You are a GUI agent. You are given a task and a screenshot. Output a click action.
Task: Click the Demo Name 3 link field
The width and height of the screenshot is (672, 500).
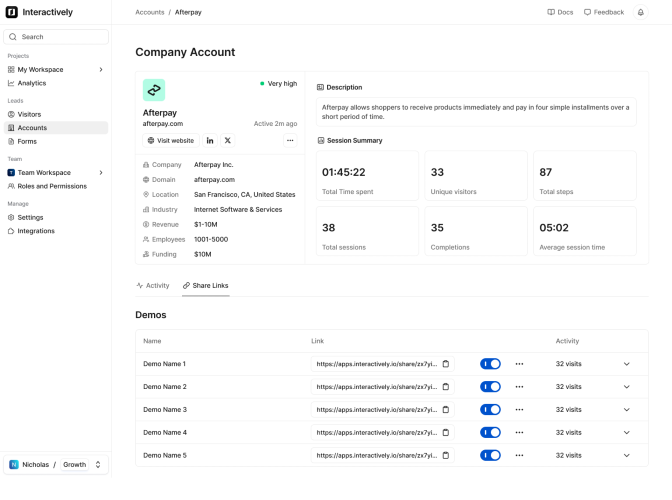point(382,410)
